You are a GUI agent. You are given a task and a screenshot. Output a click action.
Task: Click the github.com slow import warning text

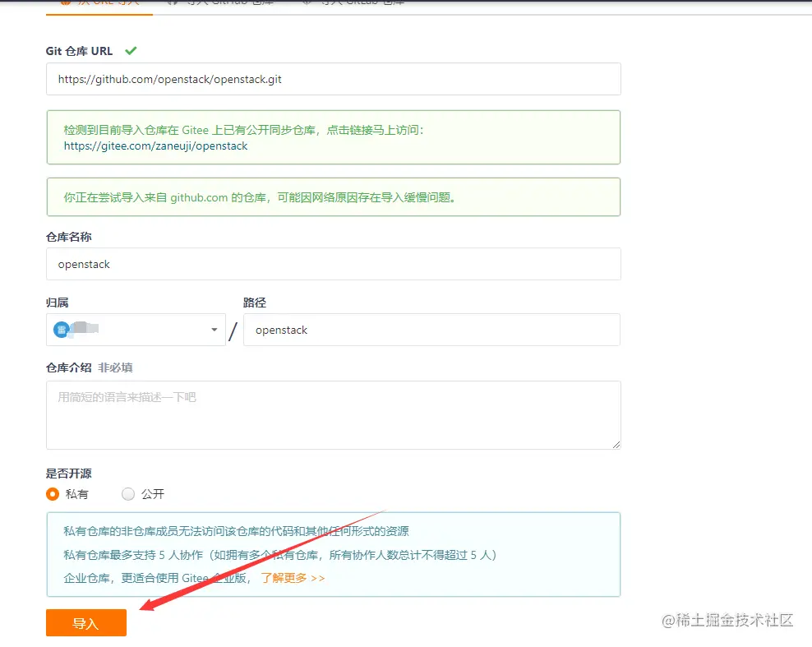pos(260,197)
